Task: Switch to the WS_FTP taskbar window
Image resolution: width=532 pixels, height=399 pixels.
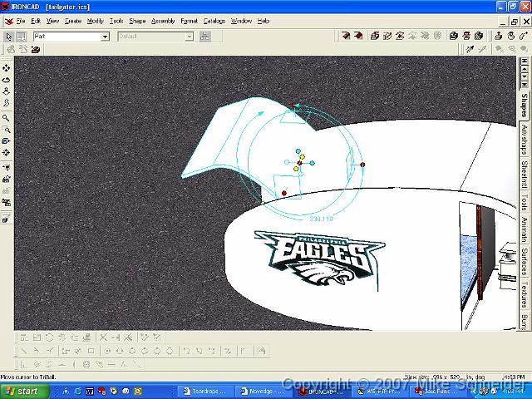Action: click(379, 392)
